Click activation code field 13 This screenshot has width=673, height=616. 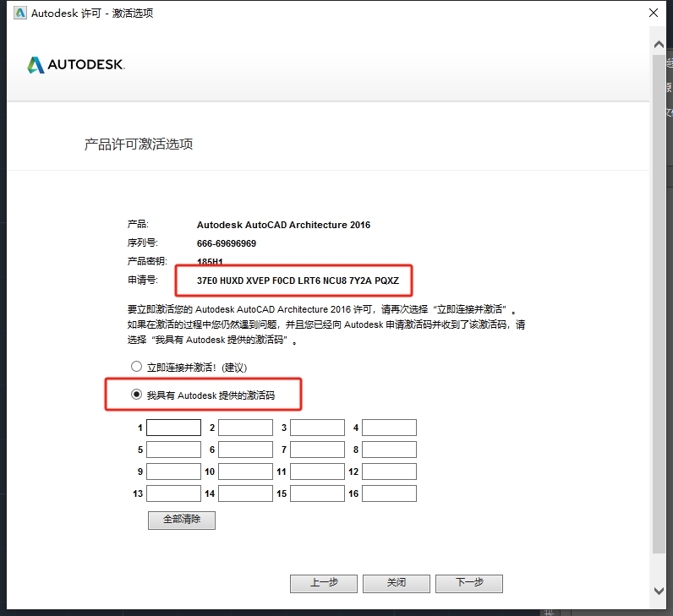point(174,493)
